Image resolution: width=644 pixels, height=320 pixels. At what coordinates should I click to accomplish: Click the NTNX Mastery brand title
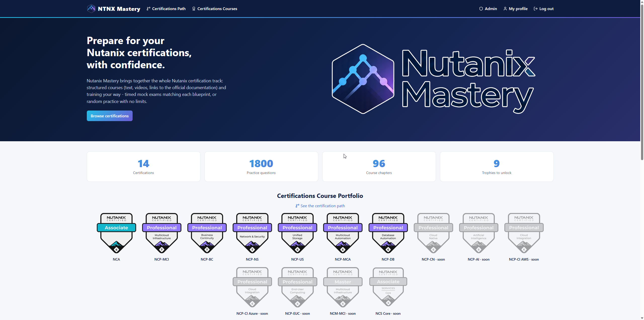click(x=119, y=9)
